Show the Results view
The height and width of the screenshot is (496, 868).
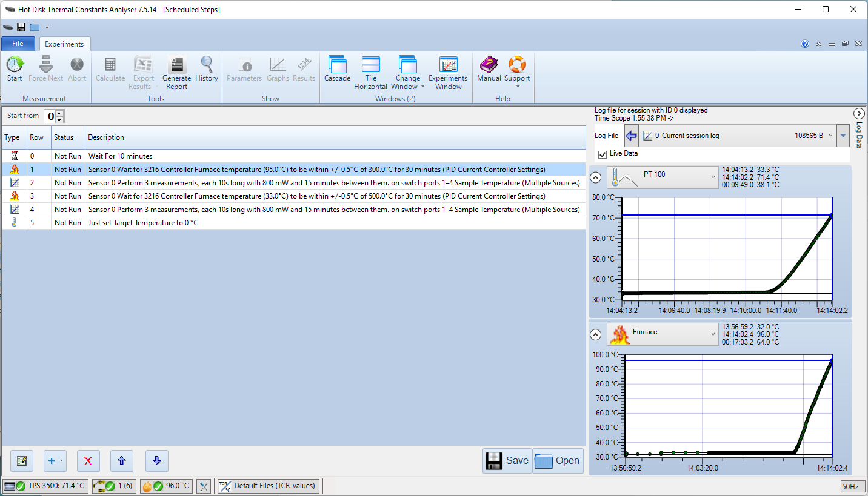tap(304, 68)
